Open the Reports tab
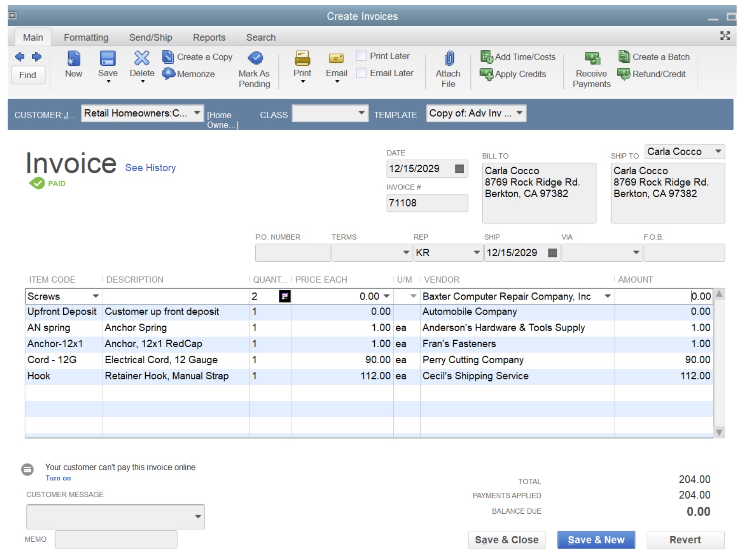The height and width of the screenshot is (560, 740). [209, 37]
